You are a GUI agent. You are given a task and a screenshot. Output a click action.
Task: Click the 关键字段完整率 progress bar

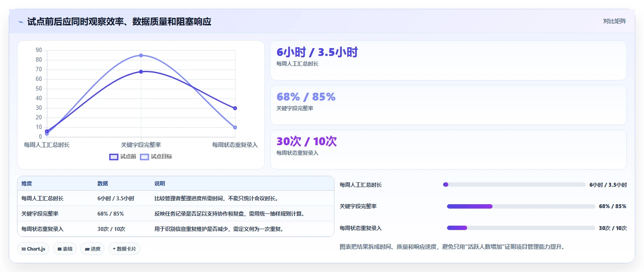click(x=521, y=206)
